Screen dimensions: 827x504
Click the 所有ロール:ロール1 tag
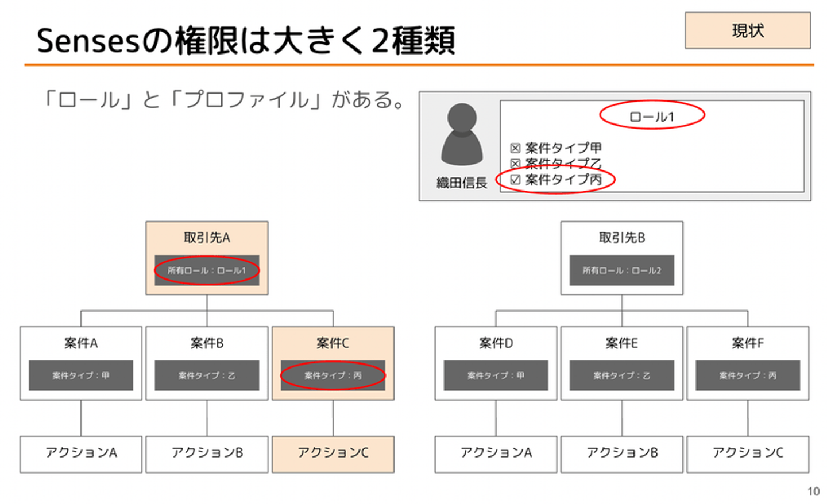[207, 270]
